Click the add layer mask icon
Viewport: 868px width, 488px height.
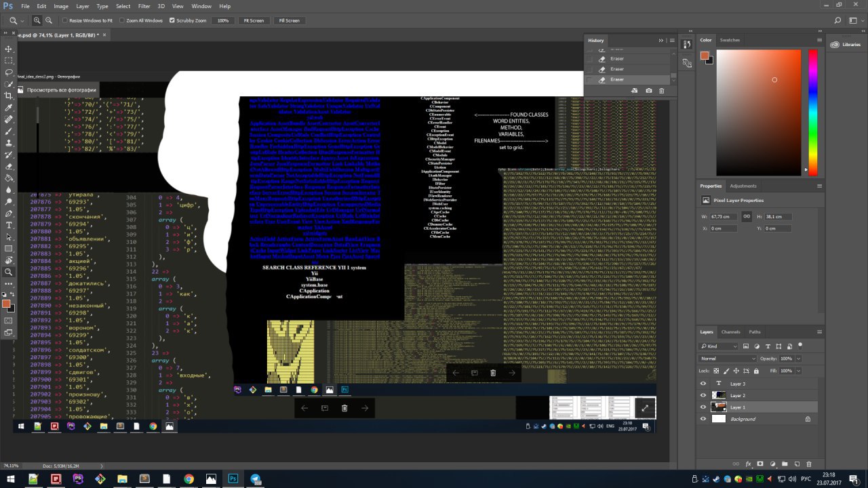tap(759, 464)
